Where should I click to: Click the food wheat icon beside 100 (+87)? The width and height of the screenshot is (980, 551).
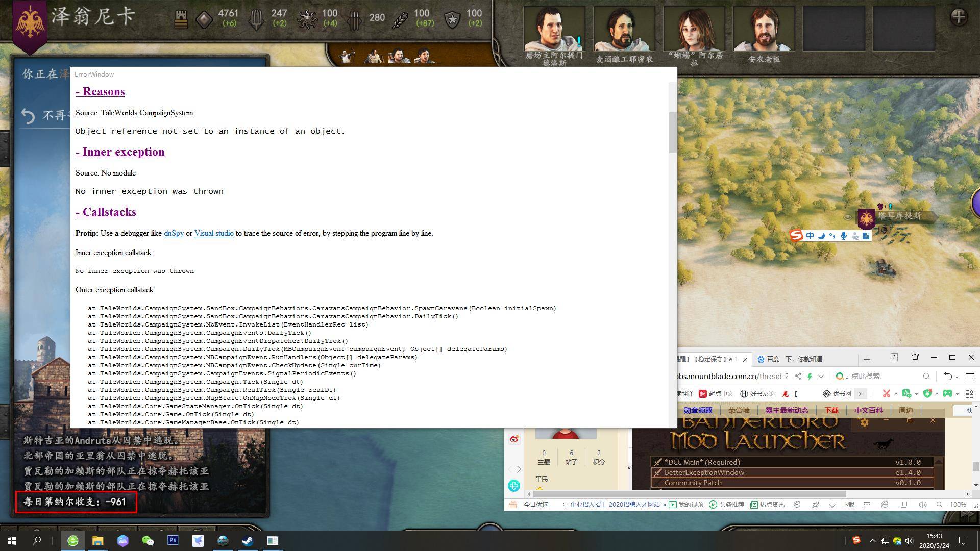pyautogui.click(x=401, y=19)
